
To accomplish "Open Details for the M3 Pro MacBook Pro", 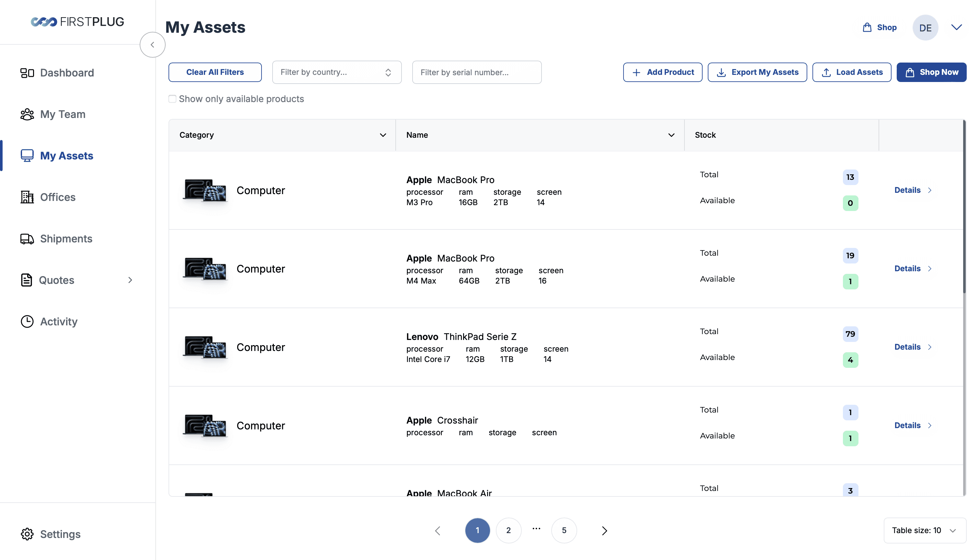I will tap(913, 190).
